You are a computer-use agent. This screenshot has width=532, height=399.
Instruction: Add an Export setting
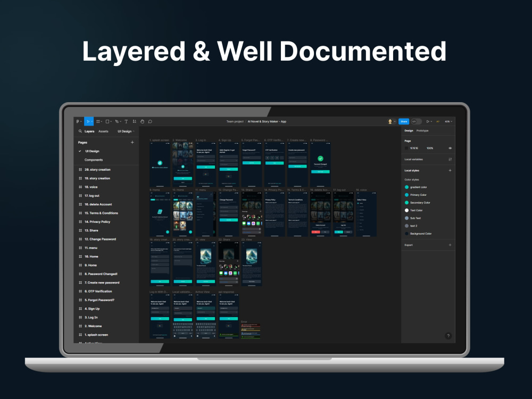[450, 245]
